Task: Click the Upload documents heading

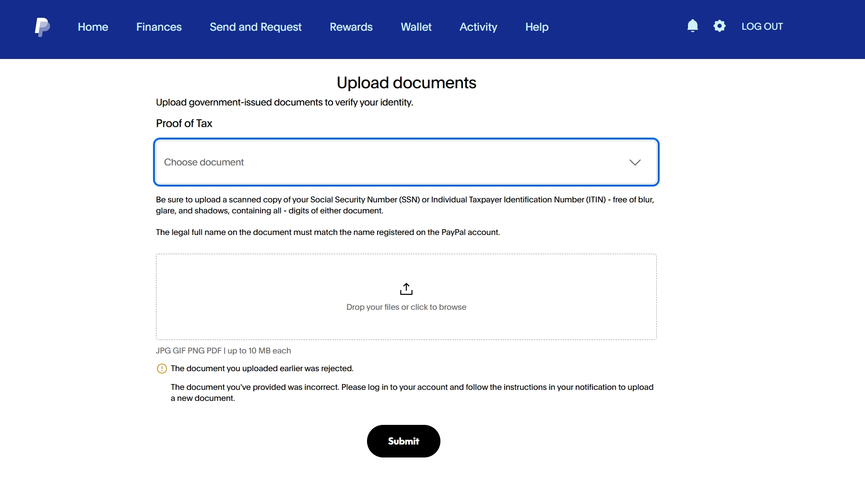Action: pyautogui.click(x=406, y=83)
